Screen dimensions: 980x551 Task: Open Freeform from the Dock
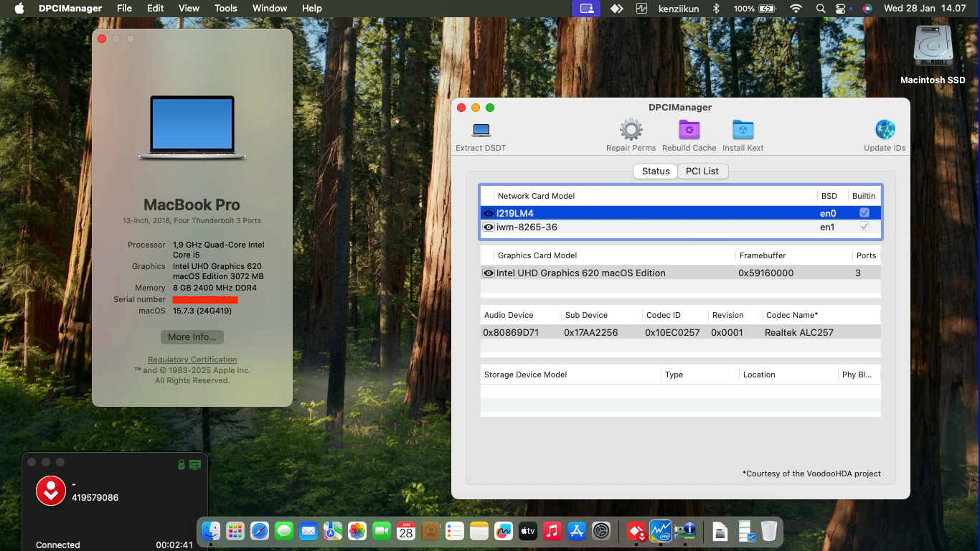tap(504, 531)
